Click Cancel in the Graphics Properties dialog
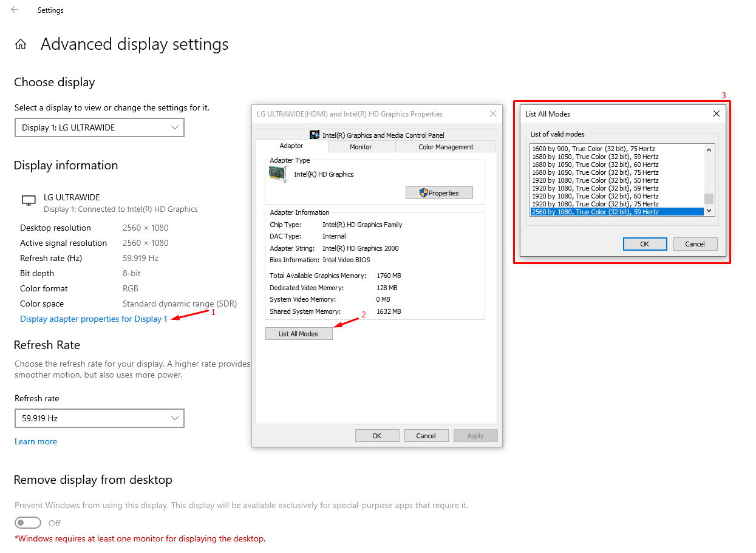Viewport: 756px width, 553px height. [x=426, y=436]
